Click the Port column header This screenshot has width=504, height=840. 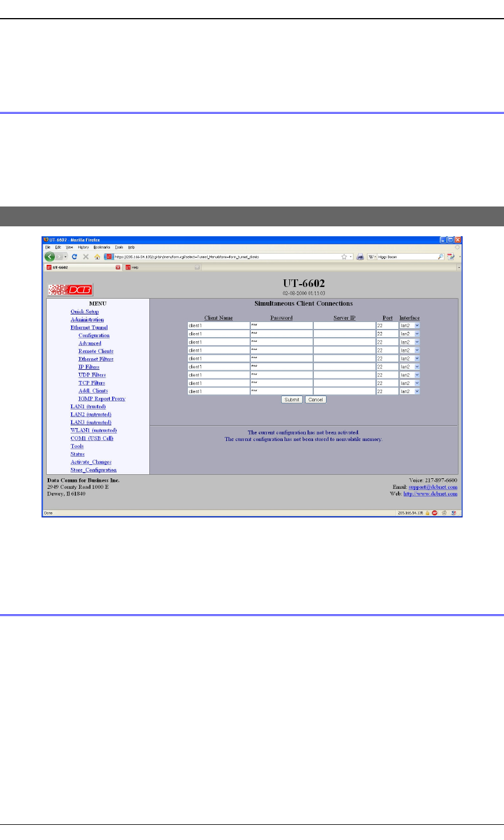(387, 318)
